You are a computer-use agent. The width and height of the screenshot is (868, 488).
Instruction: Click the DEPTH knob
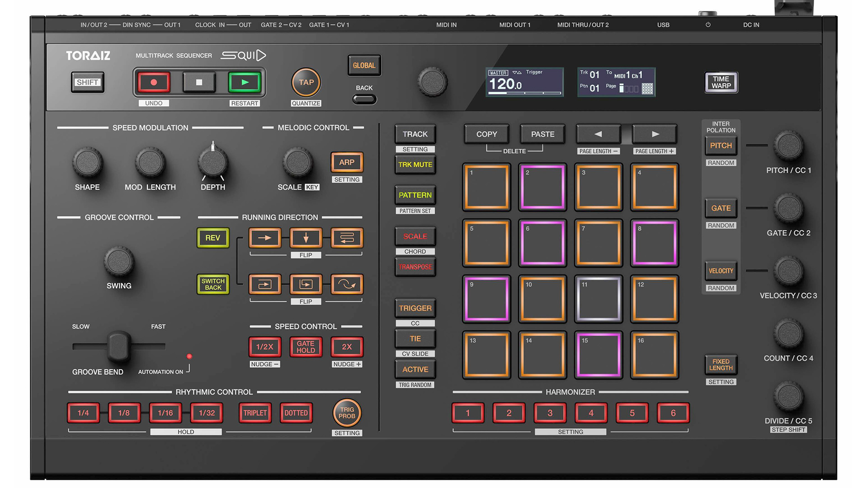tap(213, 162)
